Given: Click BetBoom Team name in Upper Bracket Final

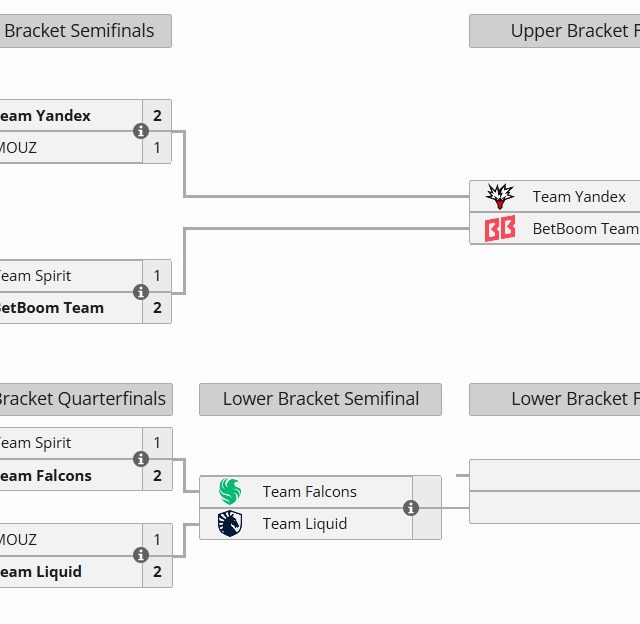Looking at the screenshot, I should 585,229.
